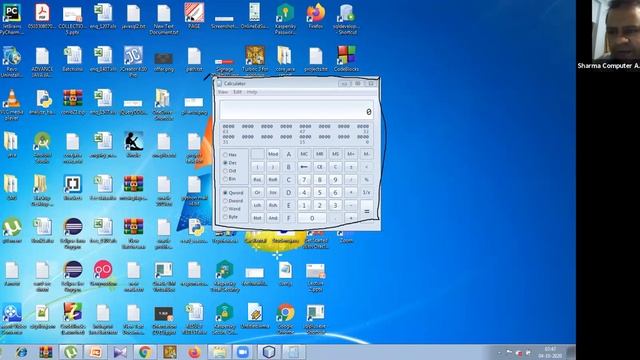
Task: Click the 7 digit key
Action: 304,180
